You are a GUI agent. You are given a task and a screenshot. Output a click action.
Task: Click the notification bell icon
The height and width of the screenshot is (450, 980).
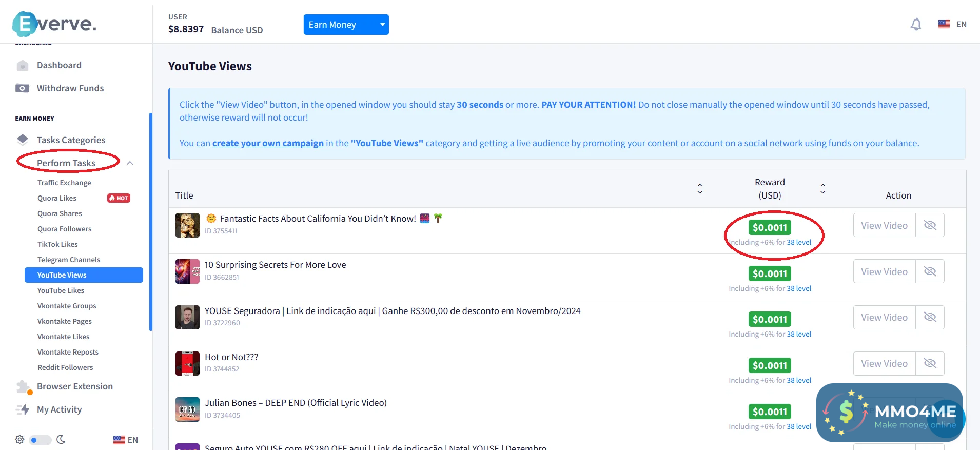915,24
